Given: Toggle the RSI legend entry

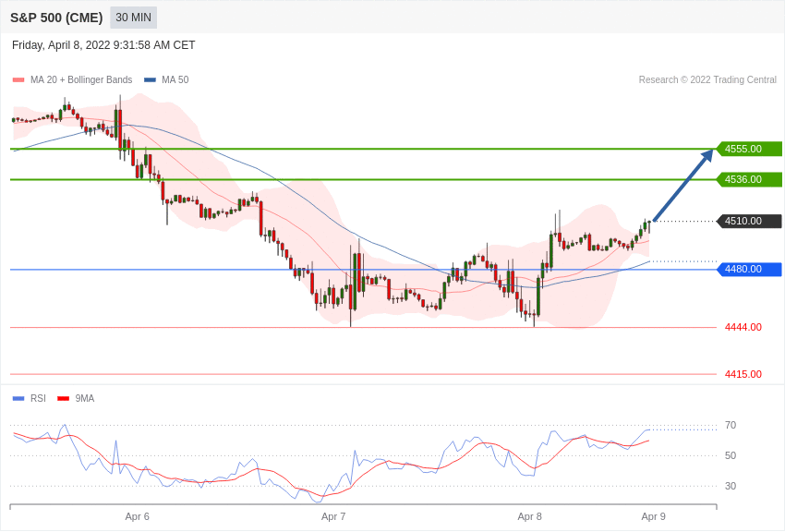Looking at the screenshot, I should coord(29,398).
